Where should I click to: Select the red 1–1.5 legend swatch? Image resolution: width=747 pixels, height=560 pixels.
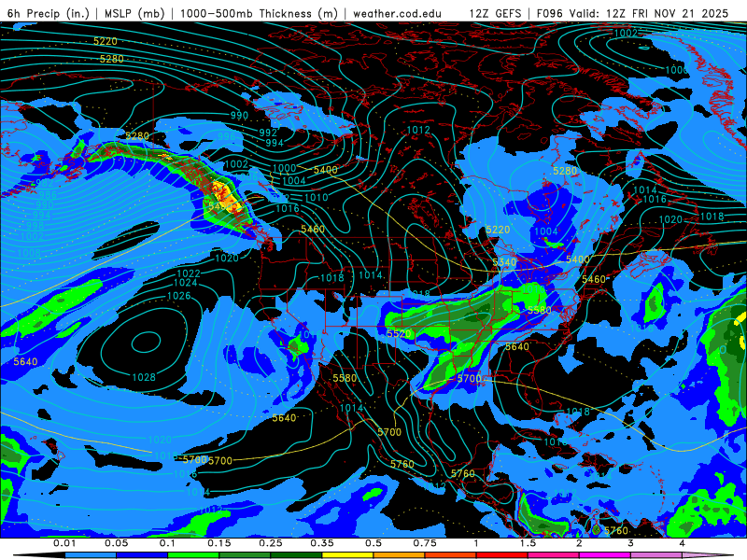502,555
